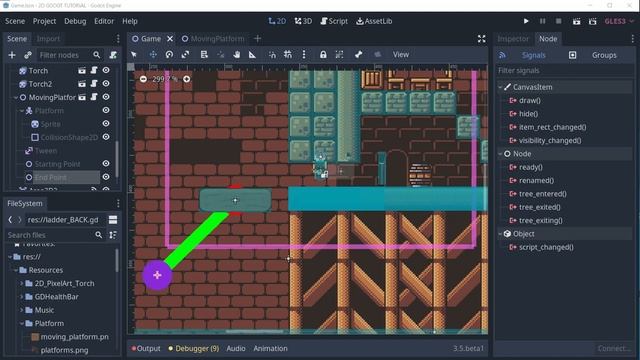The width and height of the screenshot is (640, 360).
Task: Collapse the res:// root folder
Action: pyautogui.click(x=10, y=257)
